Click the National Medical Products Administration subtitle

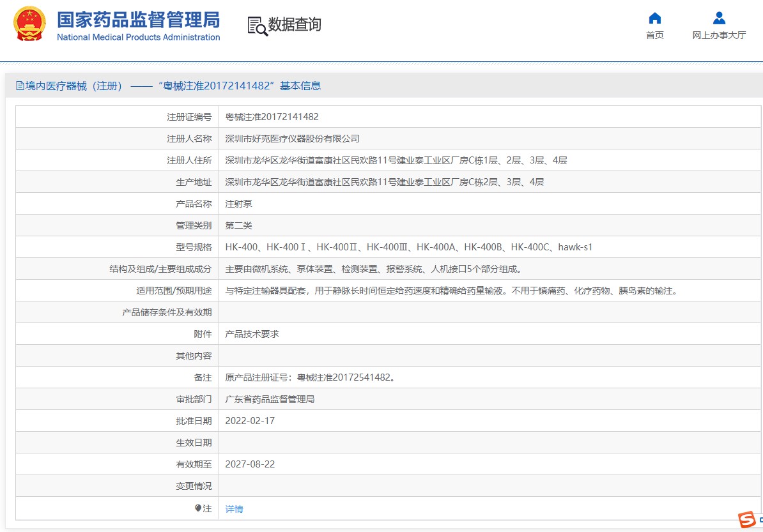pos(138,38)
